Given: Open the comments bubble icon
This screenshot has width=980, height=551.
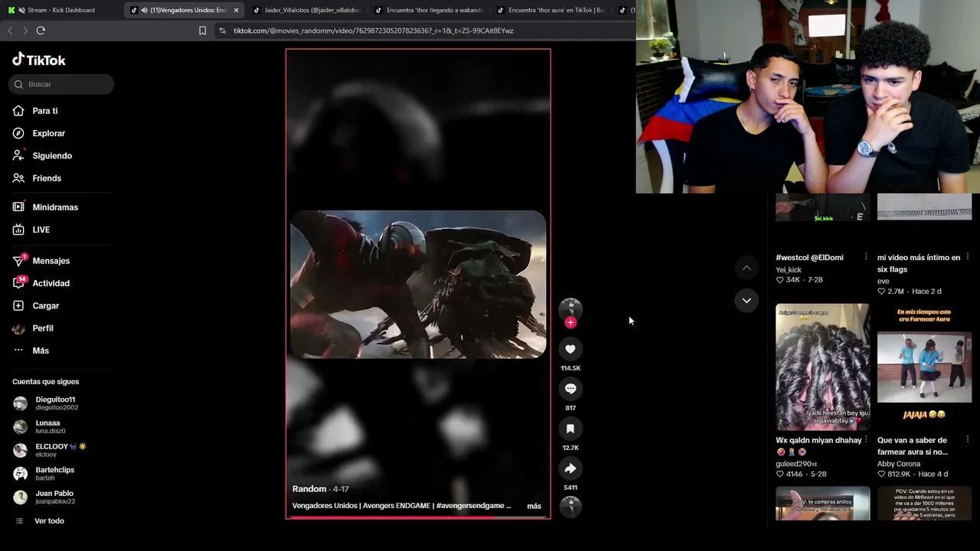Looking at the screenshot, I should click(x=570, y=389).
